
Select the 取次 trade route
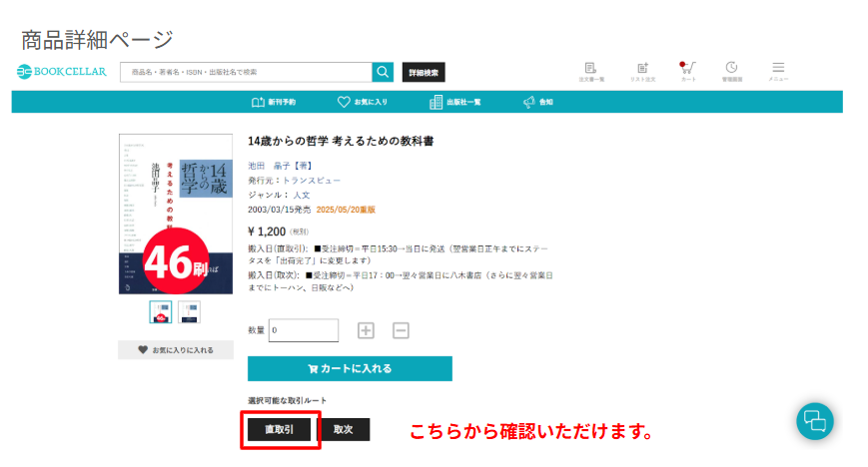(344, 429)
